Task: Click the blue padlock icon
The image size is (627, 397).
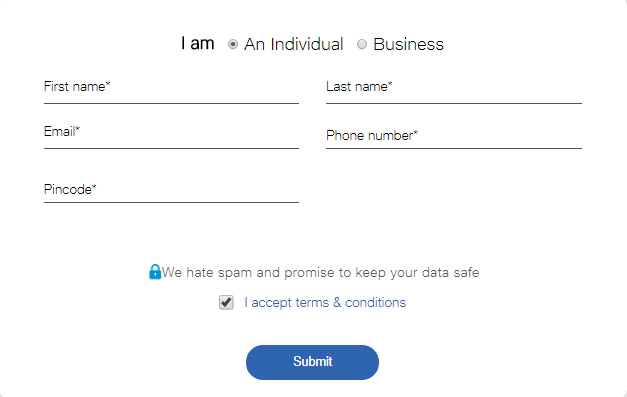Action: click(x=155, y=272)
